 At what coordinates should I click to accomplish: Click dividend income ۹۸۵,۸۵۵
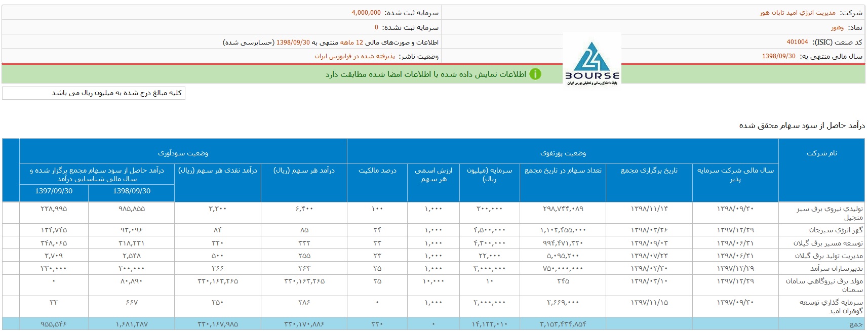(x=132, y=209)
